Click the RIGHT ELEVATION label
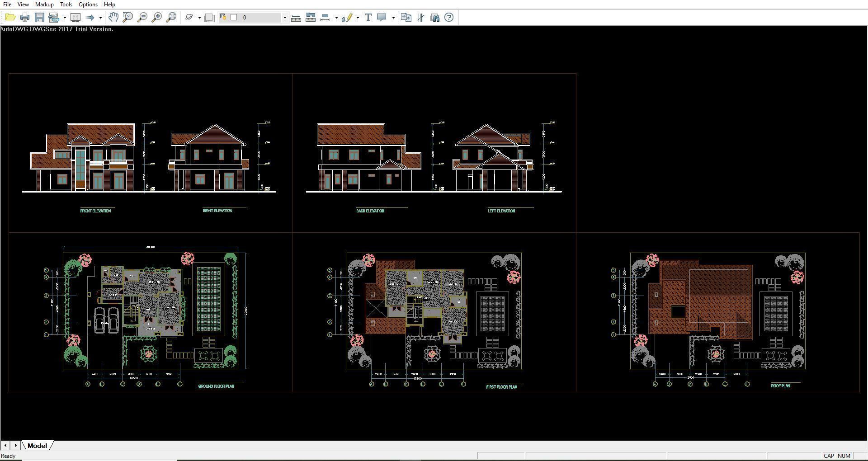Image resolution: width=868 pixels, height=461 pixels. [x=217, y=210]
